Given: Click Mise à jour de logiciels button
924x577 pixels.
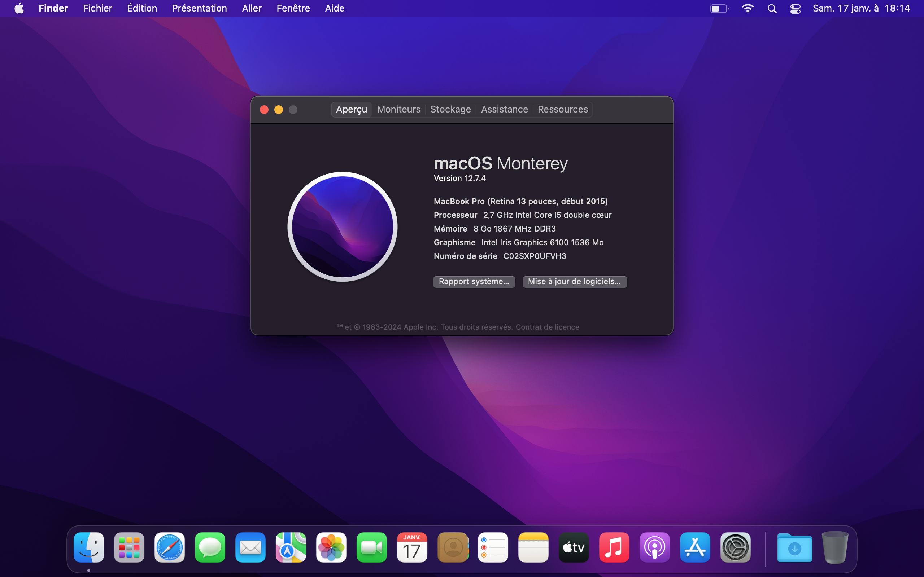Looking at the screenshot, I should (x=574, y=282).
